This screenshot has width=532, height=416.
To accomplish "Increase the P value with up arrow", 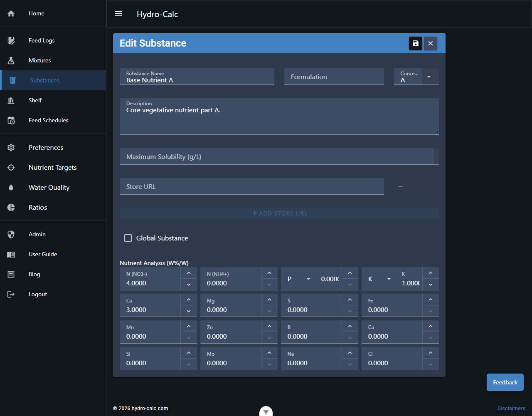I will tap(350, 273).
